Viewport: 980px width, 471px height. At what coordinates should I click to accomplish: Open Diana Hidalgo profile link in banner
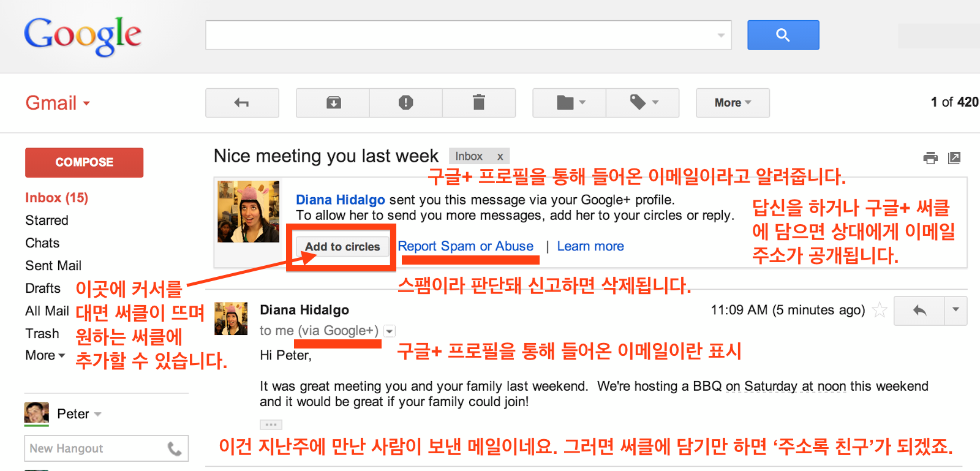pyautogui.click(x=341, y=200)
